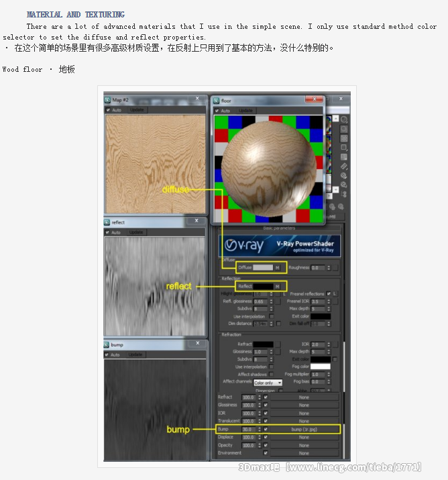This screenshot has height=480, width=448.
Task: Click Update button in floor window
Action: tap(245, 111)
